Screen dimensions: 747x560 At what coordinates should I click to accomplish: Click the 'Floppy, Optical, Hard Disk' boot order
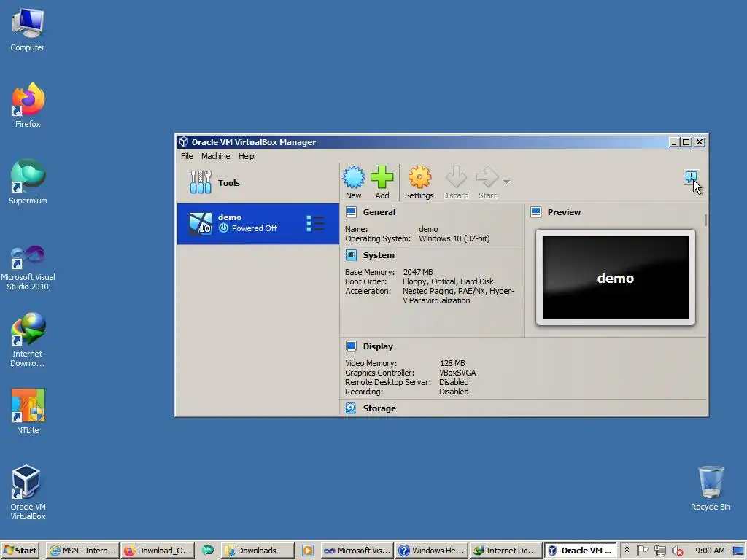448,281
